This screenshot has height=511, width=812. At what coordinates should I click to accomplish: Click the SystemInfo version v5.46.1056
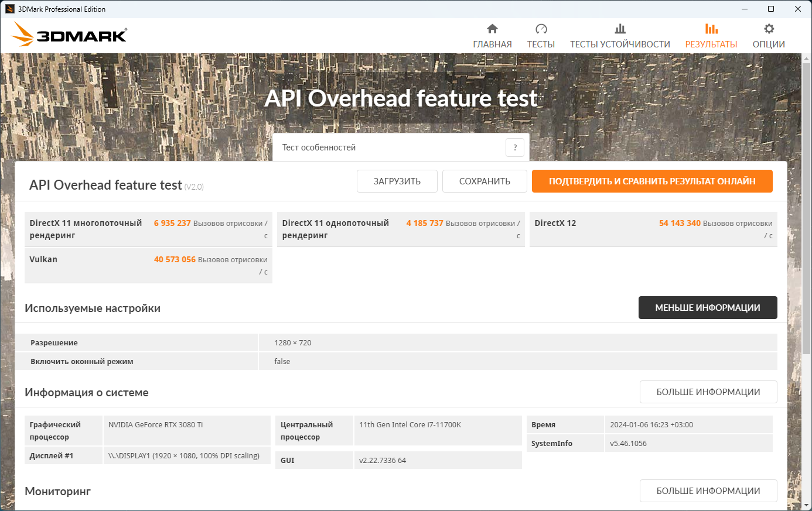coord(628,444)
